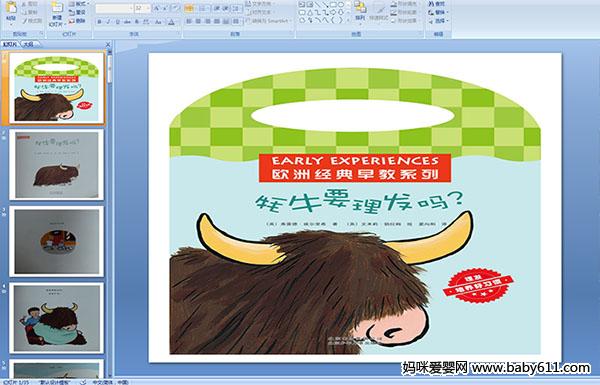The height and width of the screenshot is (385, 600).
Task: Toggle Center text alignment
Action: point(198,21)
